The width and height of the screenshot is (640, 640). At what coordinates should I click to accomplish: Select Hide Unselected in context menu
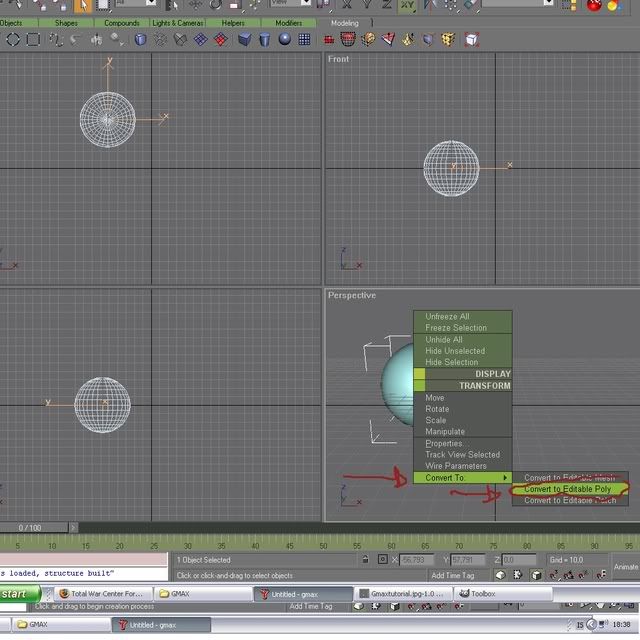(x=455, y=351)
